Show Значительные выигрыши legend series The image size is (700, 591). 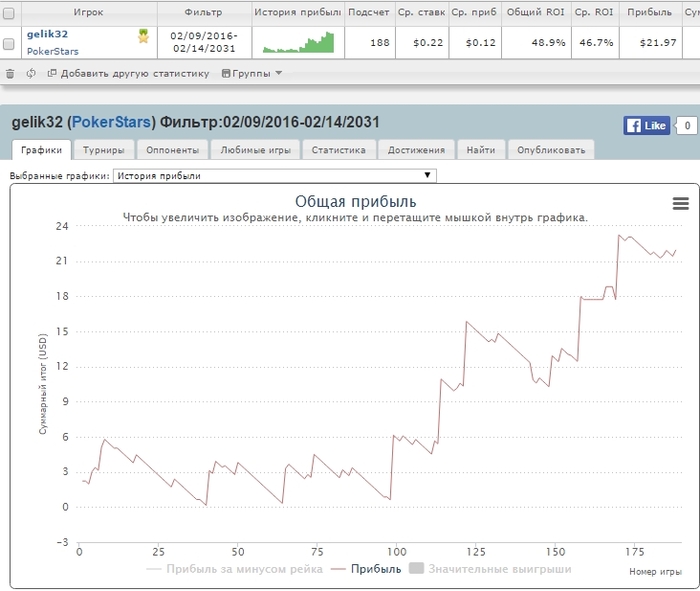coord(490,569)
